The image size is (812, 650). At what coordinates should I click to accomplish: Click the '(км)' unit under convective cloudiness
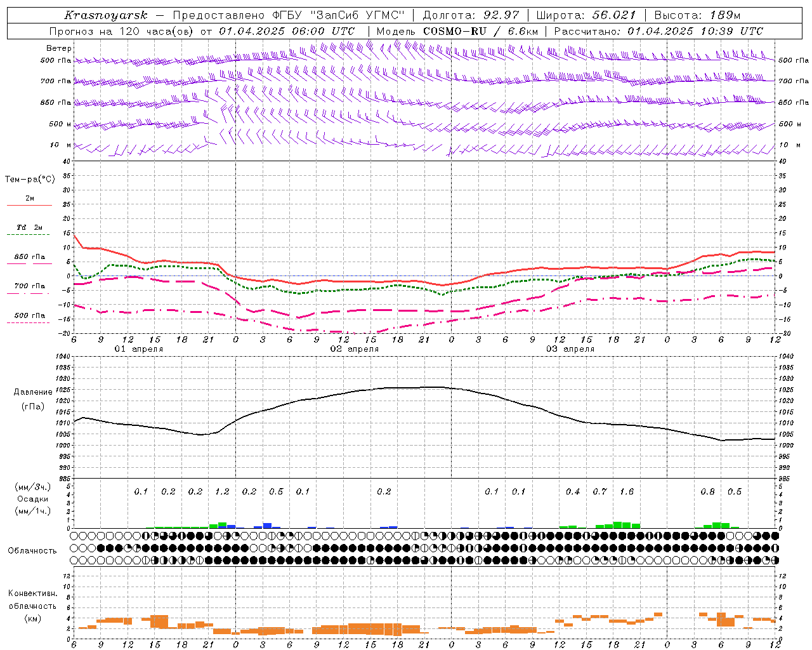click(x=32, y=618)
